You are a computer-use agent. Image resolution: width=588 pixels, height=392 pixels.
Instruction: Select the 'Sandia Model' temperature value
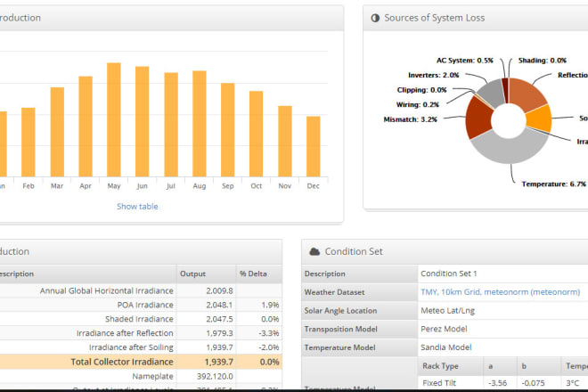(x=445, y=347)
